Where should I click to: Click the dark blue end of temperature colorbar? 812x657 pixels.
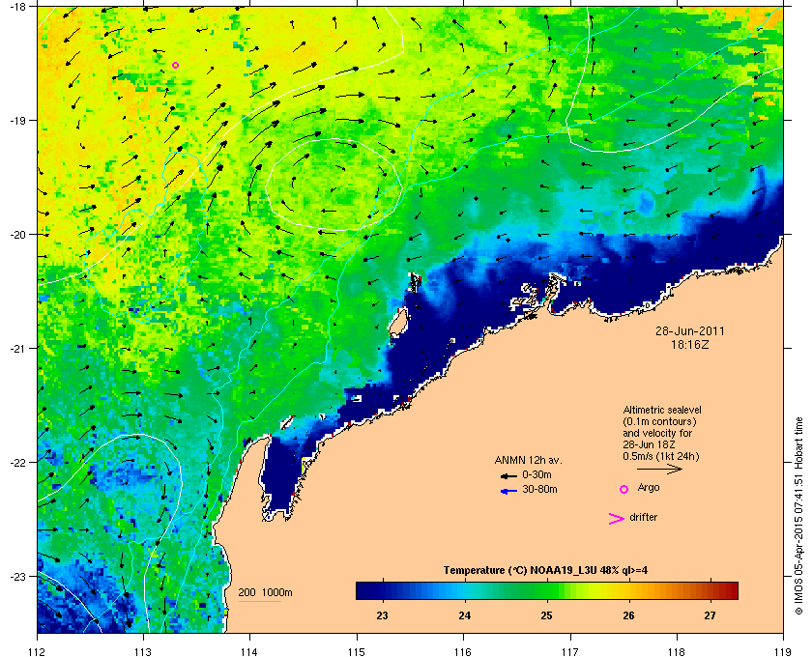(x=362, y=590)
